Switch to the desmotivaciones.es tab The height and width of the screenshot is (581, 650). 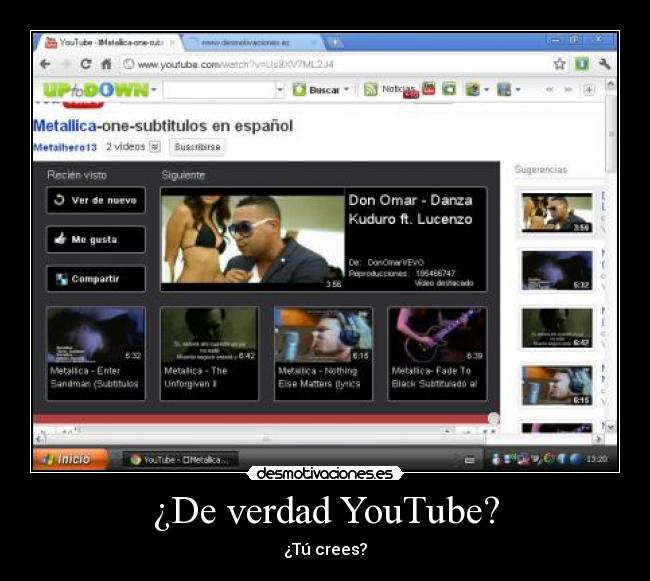pyautogui.click(x=251, y=42)
